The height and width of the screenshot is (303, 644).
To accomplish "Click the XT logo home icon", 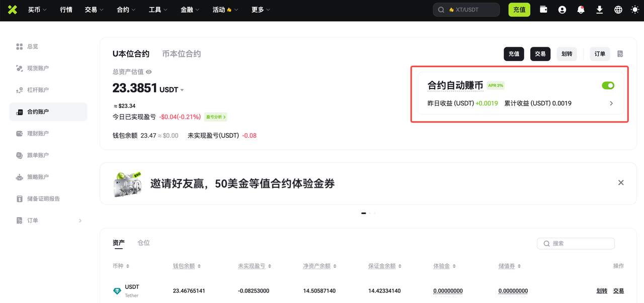I will 13,10.
